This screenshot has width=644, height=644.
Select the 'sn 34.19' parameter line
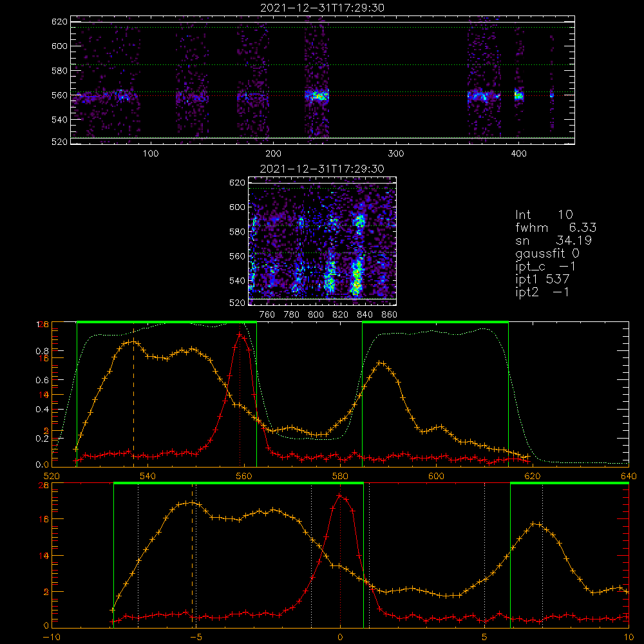click(553, 240)
